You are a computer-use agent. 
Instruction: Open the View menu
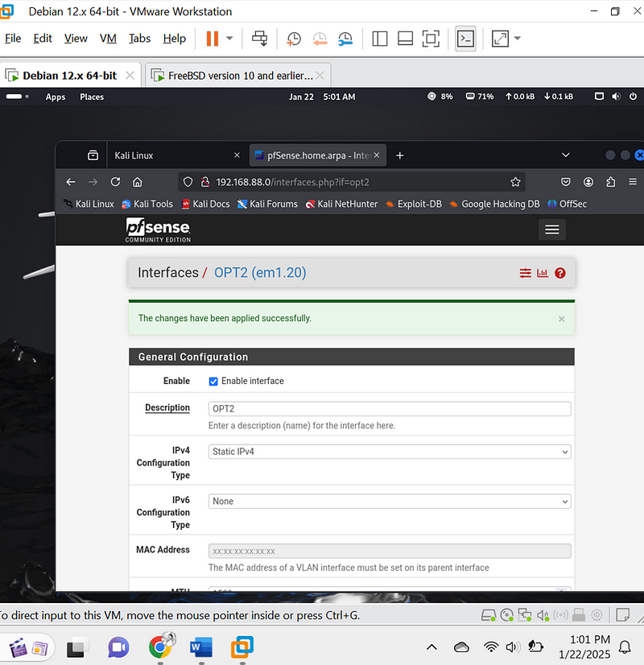[x=76, y=39]
